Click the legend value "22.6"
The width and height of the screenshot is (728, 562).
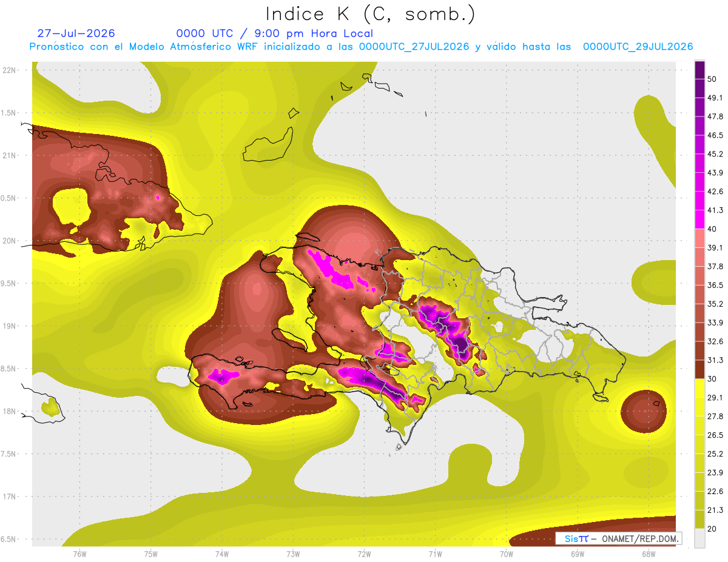[x=715, y=492]
